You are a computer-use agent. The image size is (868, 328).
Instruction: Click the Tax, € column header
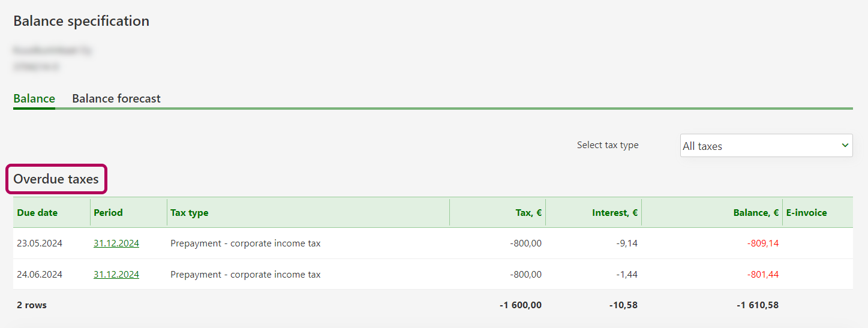click(x=528, y=212)
